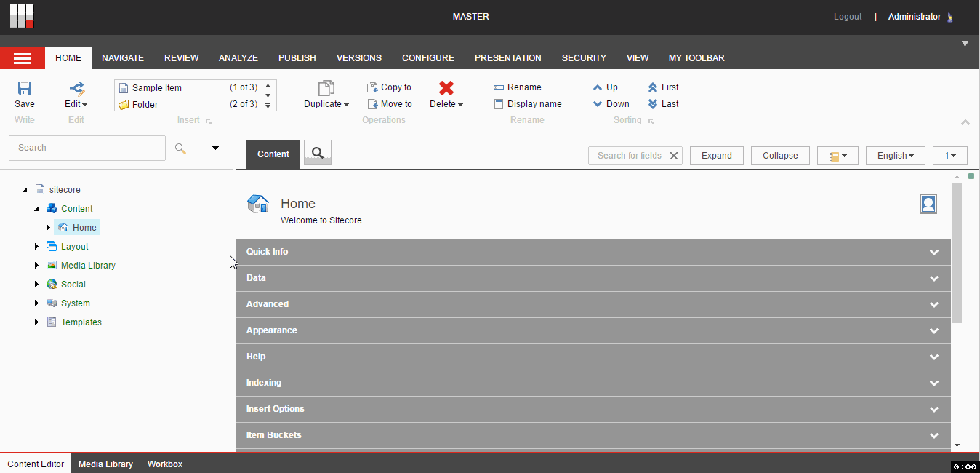
Task: Move item Up in sorting
Action: click(606, 87)
